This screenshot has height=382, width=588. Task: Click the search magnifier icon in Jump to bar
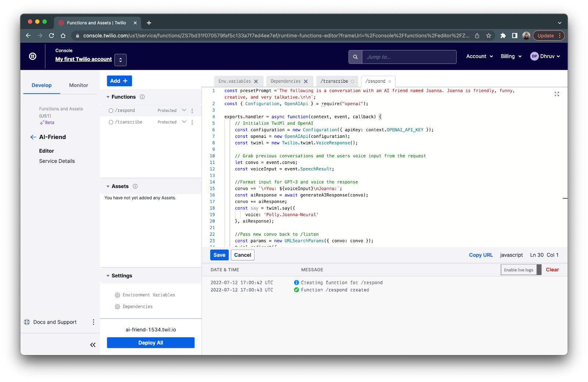point(355,57)
